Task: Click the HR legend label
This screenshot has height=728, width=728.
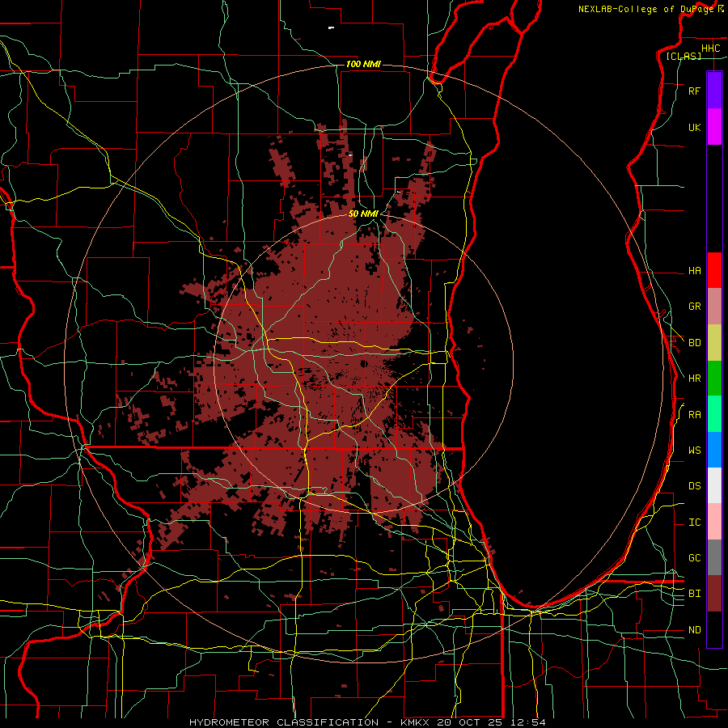Action: [694, 379]
